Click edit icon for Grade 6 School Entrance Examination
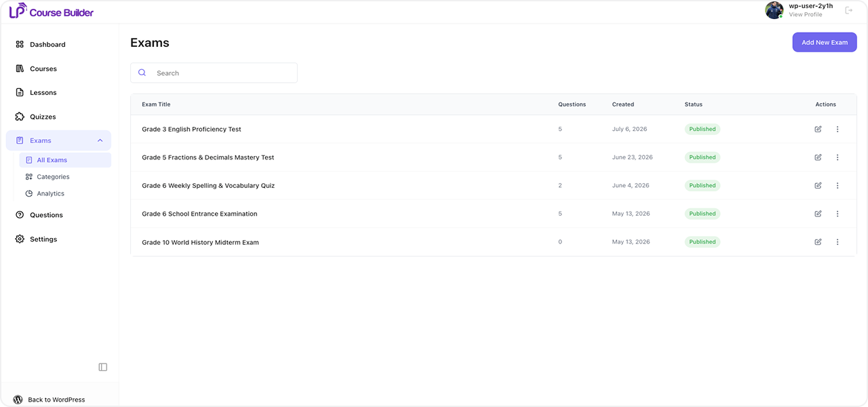This screenshot has width=868, height=407. pyautogui.click(x=818, y=214)
